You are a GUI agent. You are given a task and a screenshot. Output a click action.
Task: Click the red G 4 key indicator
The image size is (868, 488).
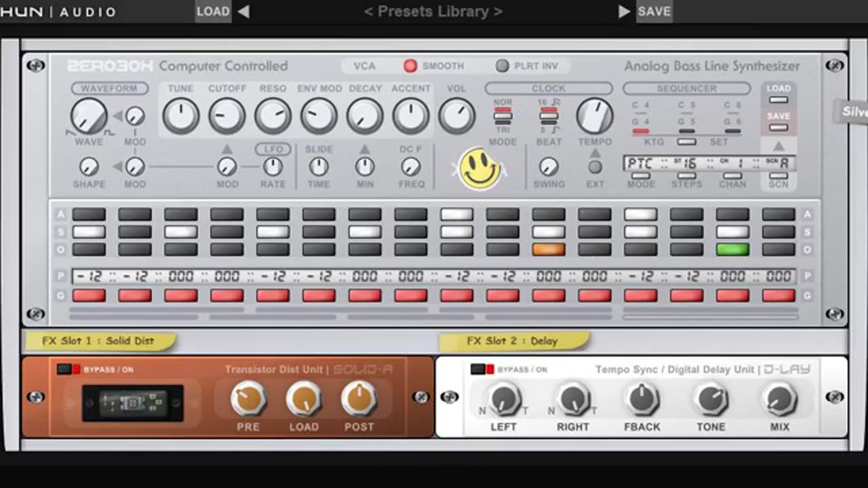coord(641,131)
